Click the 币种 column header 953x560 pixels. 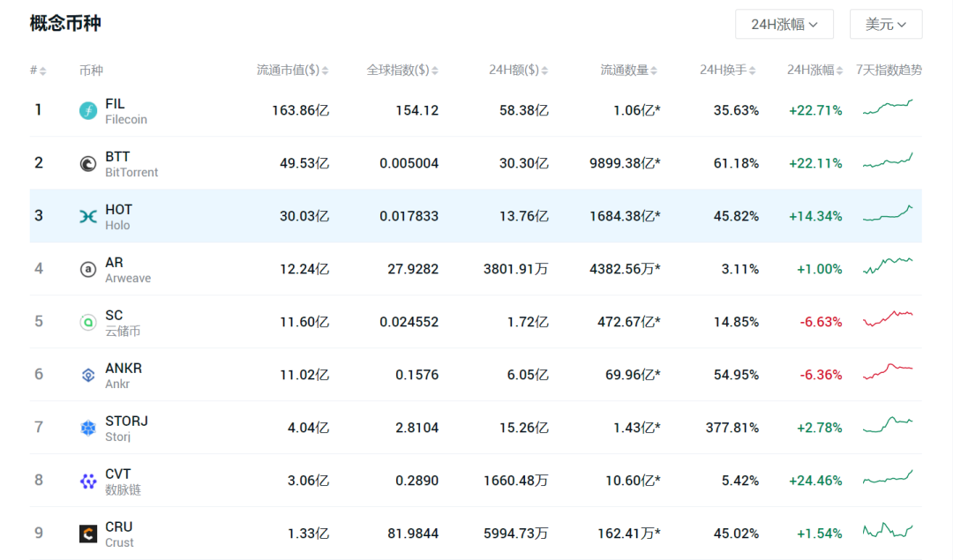[x=91, y=71]
